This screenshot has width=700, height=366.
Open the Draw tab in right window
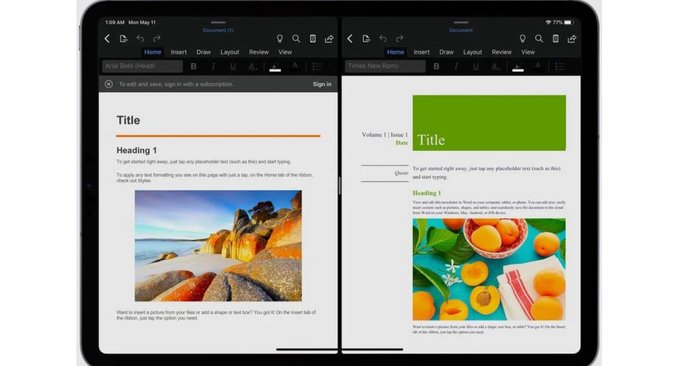446,52
